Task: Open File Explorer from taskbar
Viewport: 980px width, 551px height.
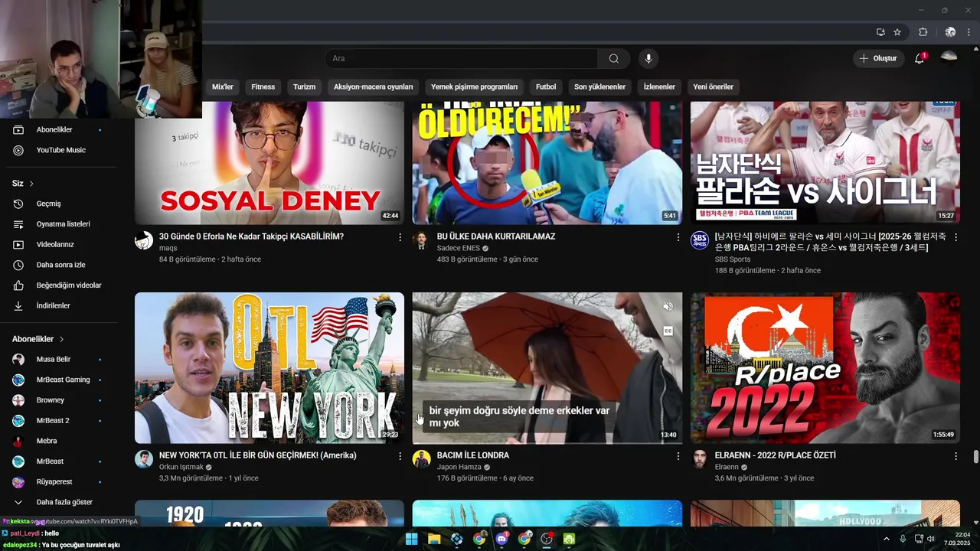Action: coord(434,539)
